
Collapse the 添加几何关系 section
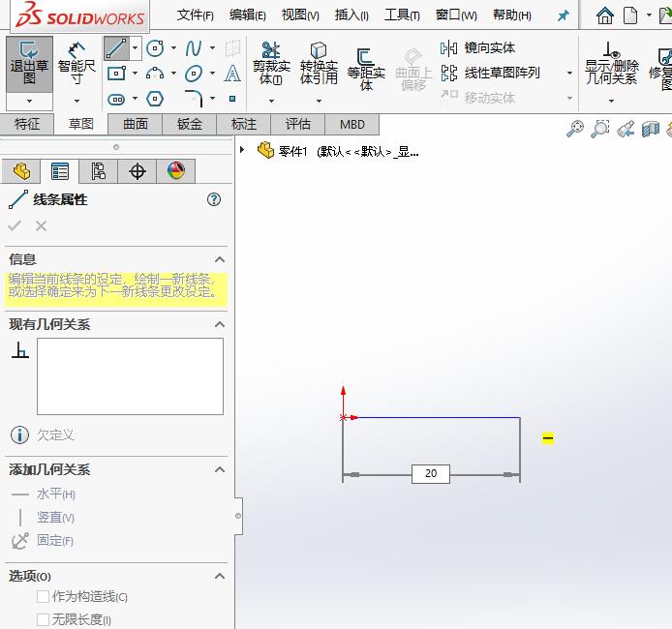point(220,469)
